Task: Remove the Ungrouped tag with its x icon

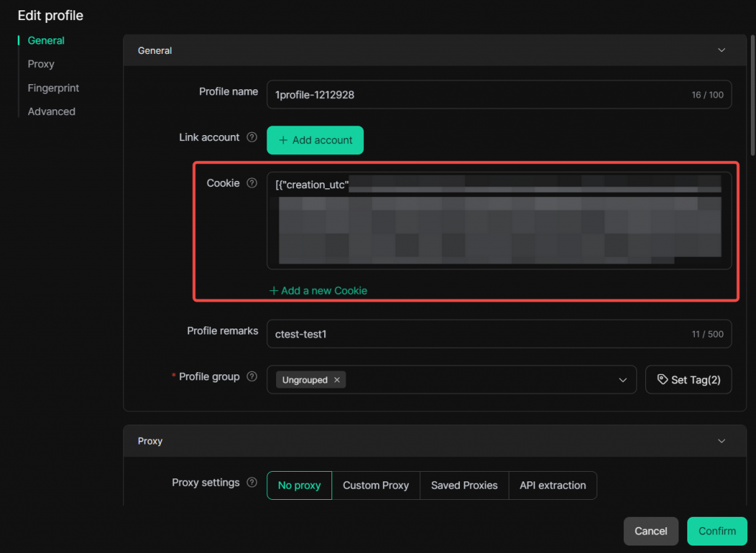Action: coord(337,380)
